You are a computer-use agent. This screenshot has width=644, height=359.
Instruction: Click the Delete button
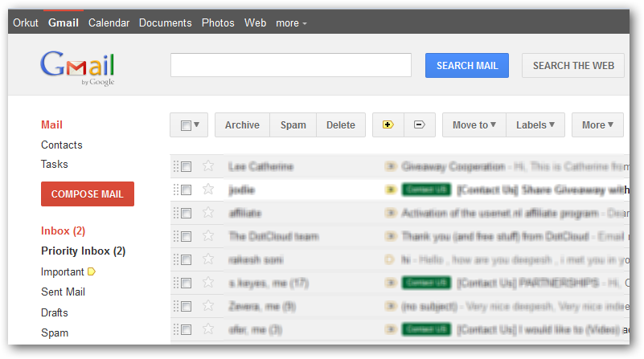pyautogui.click(x=341, y=124)
